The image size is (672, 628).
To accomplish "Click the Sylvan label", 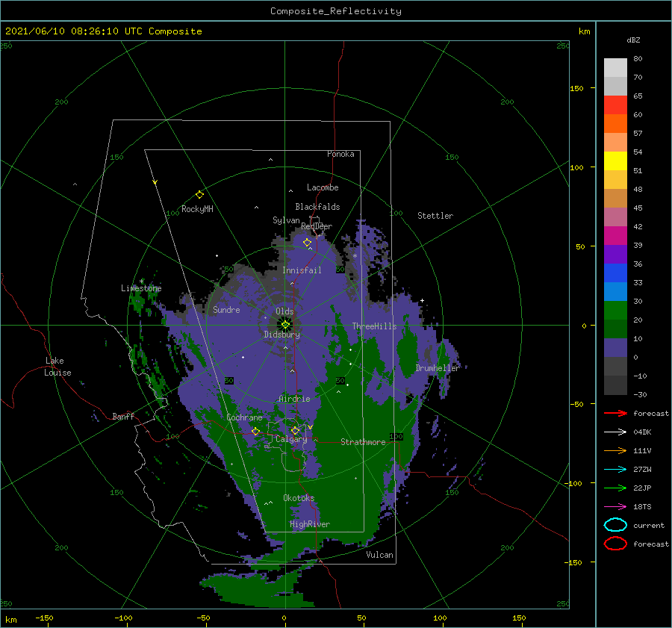I will point(286,220).
